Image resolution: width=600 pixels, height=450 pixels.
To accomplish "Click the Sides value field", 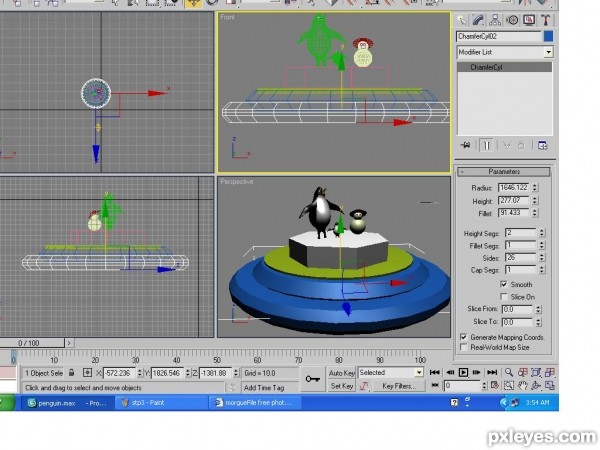I will click(520, 258).
